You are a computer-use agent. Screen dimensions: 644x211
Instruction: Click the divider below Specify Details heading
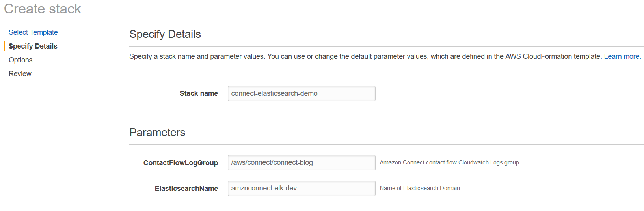coord(386,47)
